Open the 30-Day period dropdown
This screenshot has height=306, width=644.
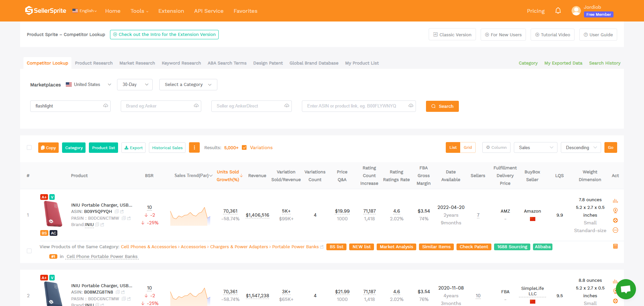[x=135, y=85]
